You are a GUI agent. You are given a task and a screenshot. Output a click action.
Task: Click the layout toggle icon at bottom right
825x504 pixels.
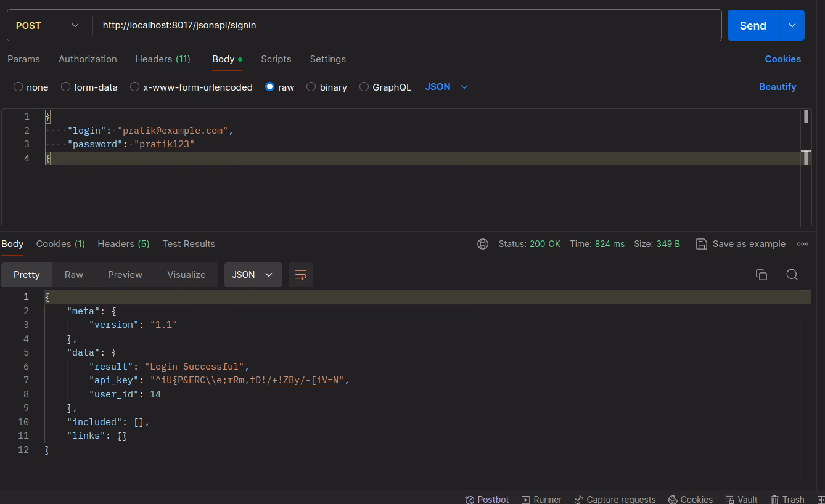[x=821, y=500]
